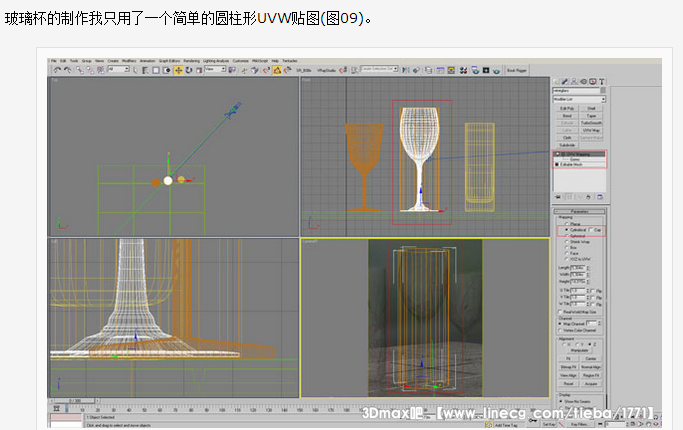683x430 pixels.
Task: Click the Acquire button
Action: pyautogui.click(x=591, y=384)
